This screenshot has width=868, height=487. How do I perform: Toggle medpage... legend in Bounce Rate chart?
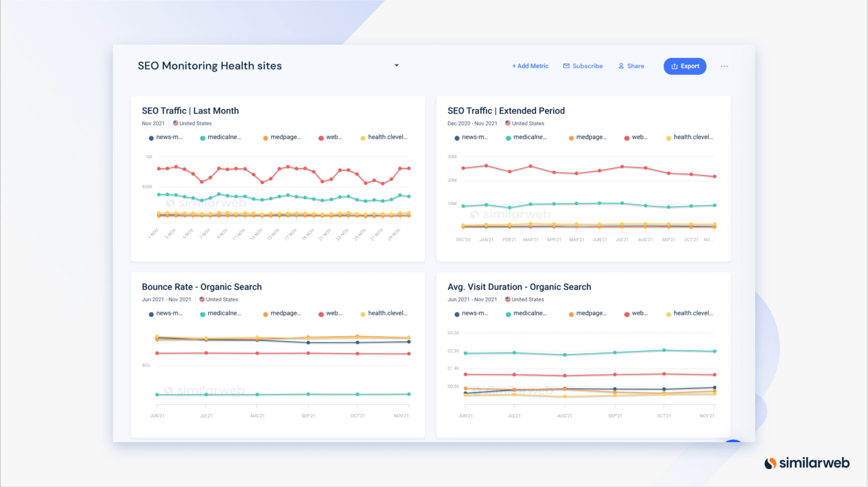pos(282,314)
